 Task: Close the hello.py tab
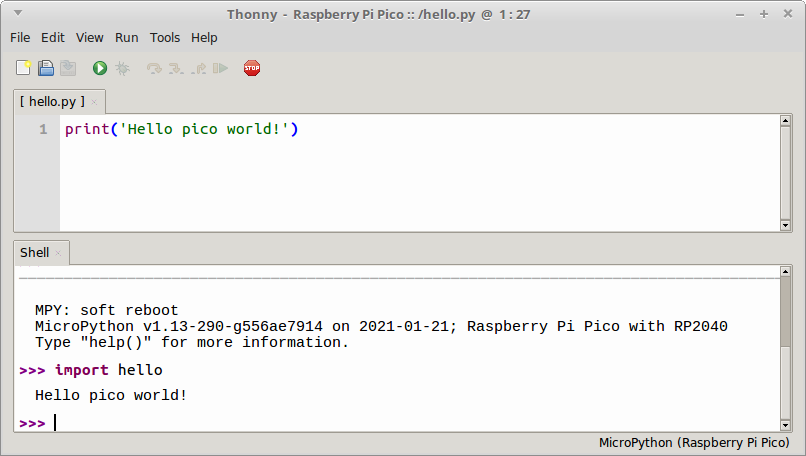tap(94, 102)
